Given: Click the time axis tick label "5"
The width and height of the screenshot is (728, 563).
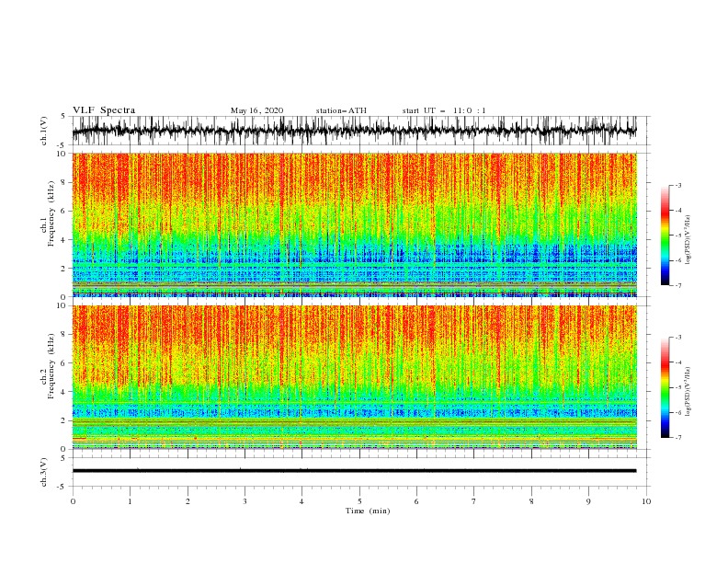Looking at the screenshot, I should (359, 501).
